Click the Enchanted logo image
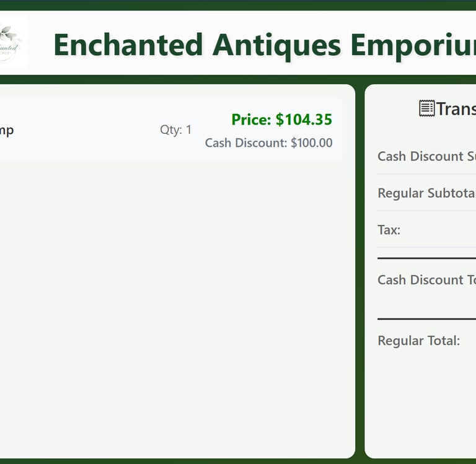The width and height of the screenshot is (476, 464). (11, 42)
